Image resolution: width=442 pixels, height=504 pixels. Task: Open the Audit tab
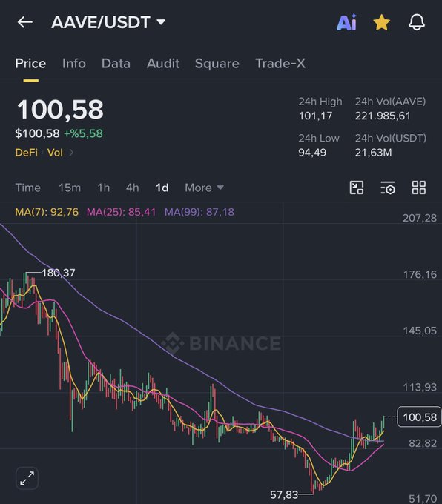tap(163, 64)
